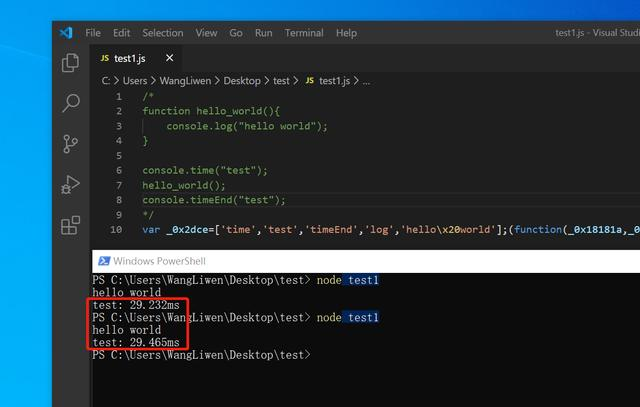Click the console.time("test") line
Image resolution: width=640 pixels, height=407 pixels.
pyautogui.click(x=205, y=170)
